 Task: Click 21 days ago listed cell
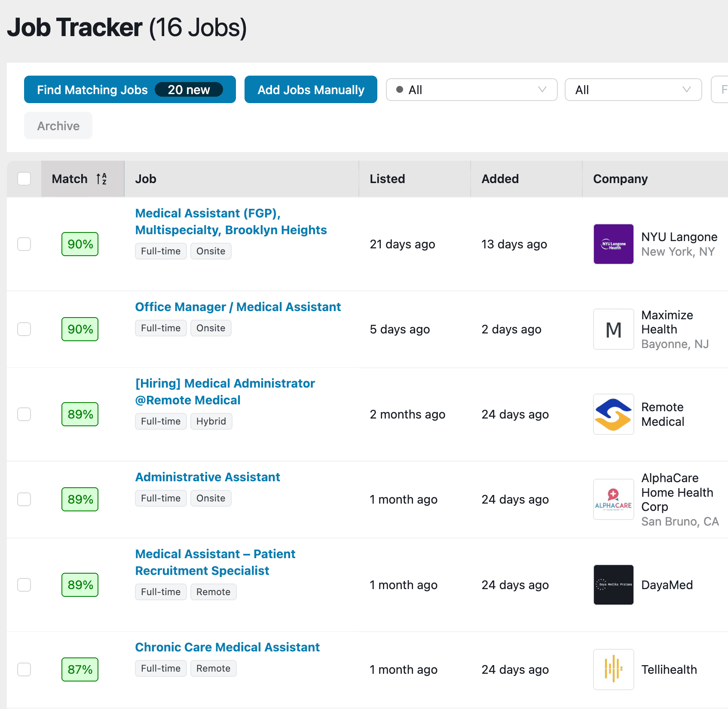tap(402, 244)
